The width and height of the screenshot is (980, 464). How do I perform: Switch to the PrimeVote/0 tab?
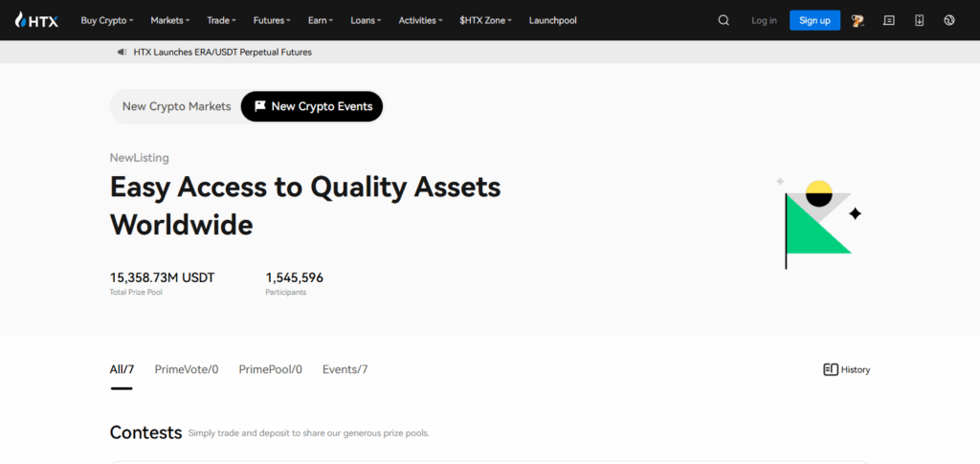(x=187, y=369)
